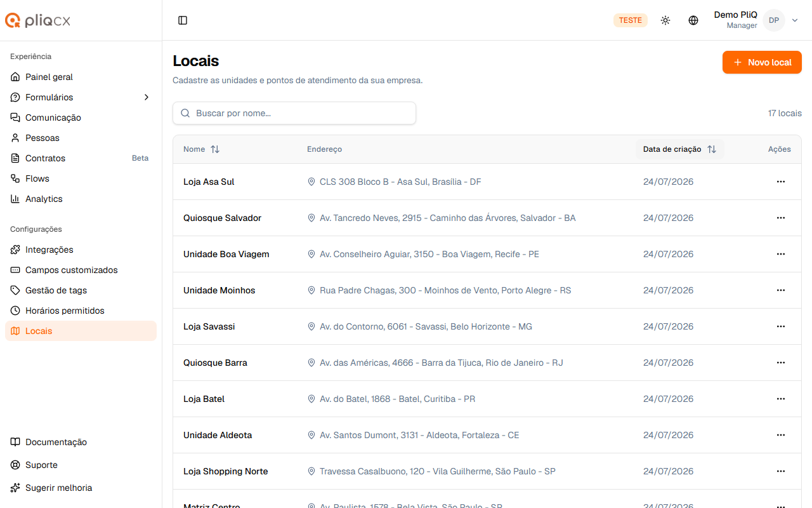Image resolution: width=812 pixels, height=508 pixels.
Task: Open Comunicação from the sidebar
Action: (81, 117)
